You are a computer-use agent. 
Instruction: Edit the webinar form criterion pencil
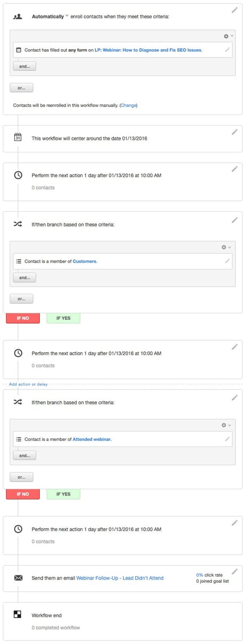(x=227, y=50)
